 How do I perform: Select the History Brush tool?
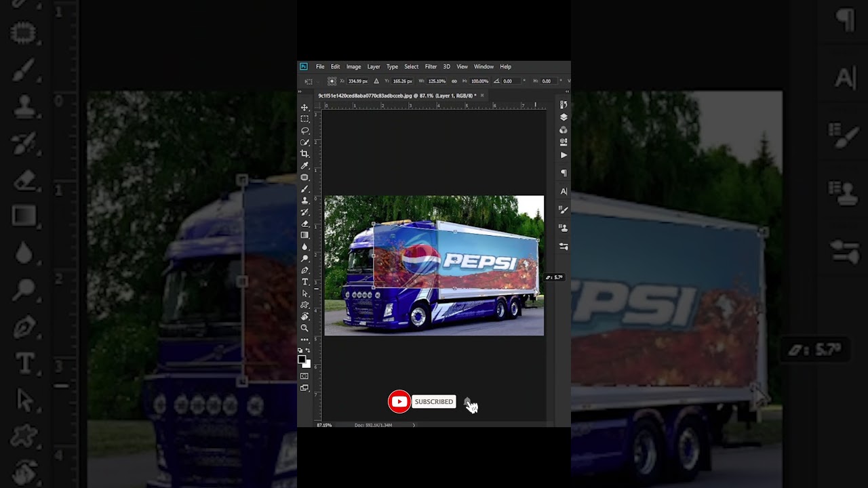pyautogui.click(x=304, y=212)
